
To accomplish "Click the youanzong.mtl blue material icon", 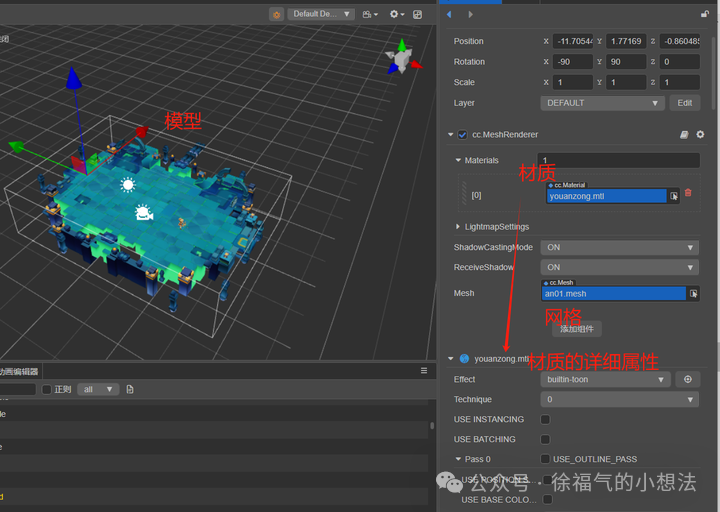I will coord(464,359).
